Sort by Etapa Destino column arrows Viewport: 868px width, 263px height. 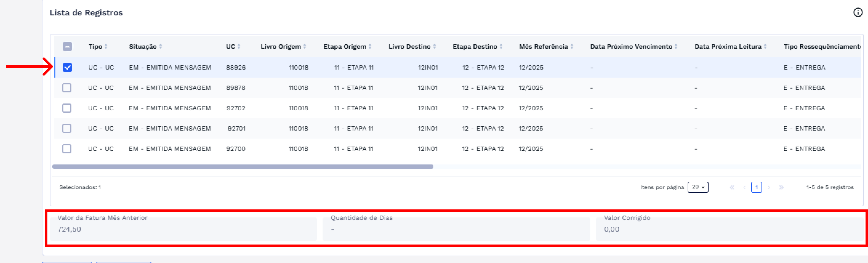click(x=501, y=47)
